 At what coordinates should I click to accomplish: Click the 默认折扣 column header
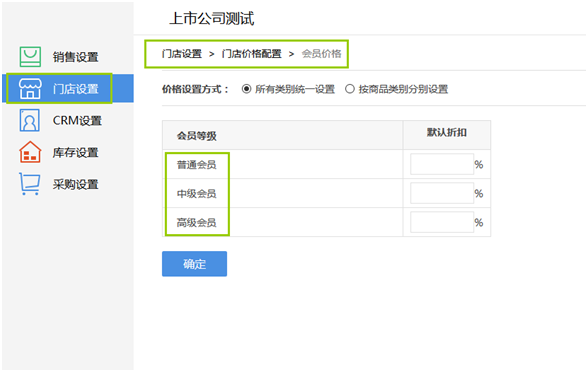click(x=447, y=132)
